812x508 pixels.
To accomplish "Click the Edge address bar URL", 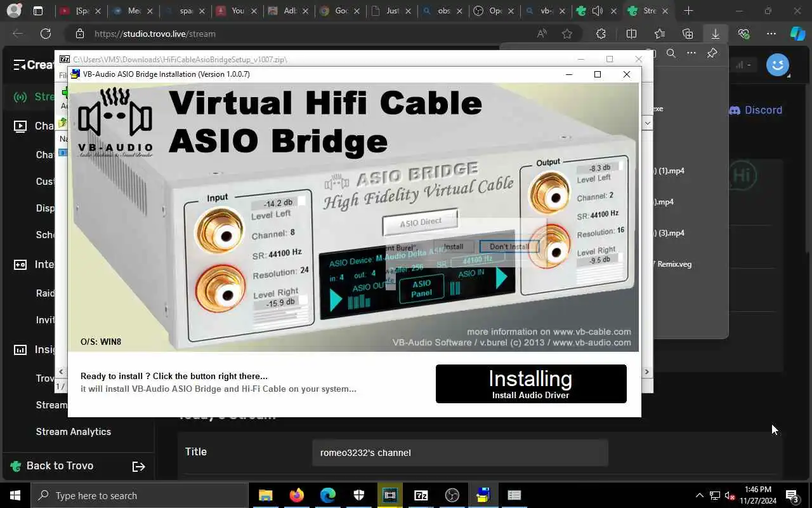I will click(x=155, y=34).
